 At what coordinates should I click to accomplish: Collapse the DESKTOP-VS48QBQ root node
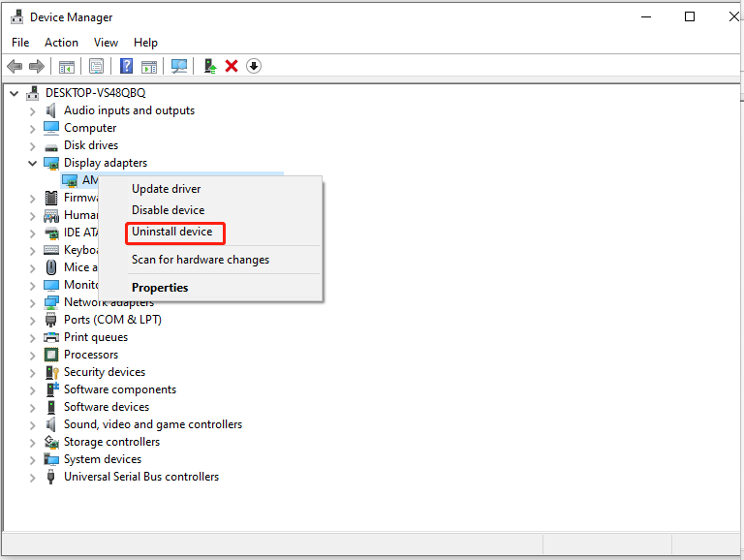click(x=14, y=93)
